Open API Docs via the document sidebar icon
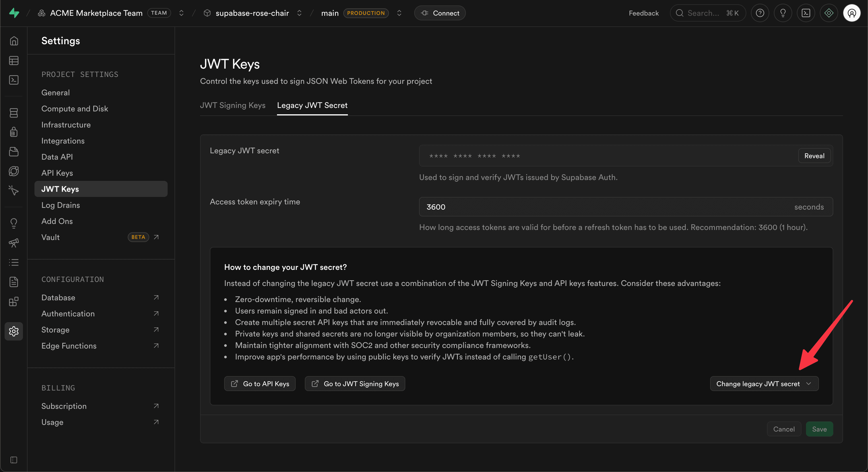This screenshot has height=472, width=868. 13,282
